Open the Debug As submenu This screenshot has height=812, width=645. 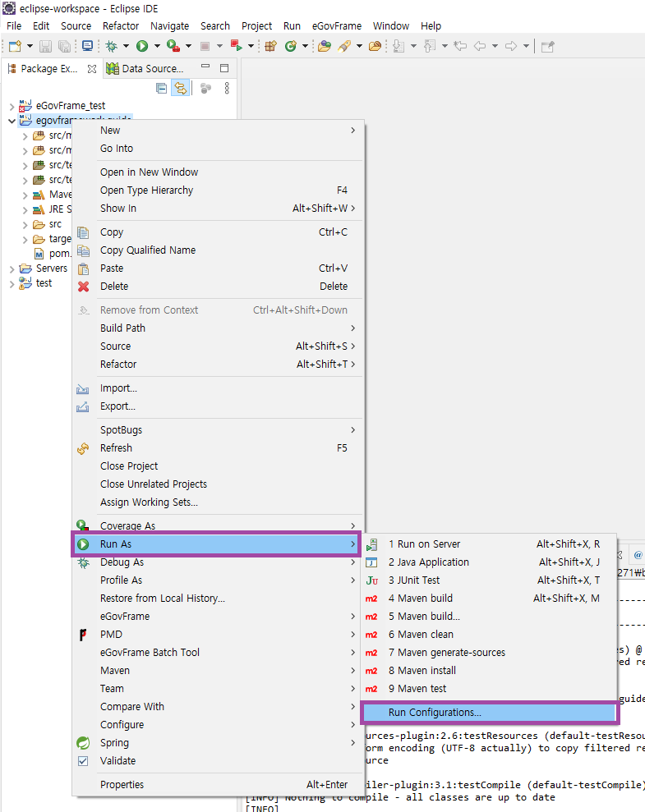[x=218, y=562]
